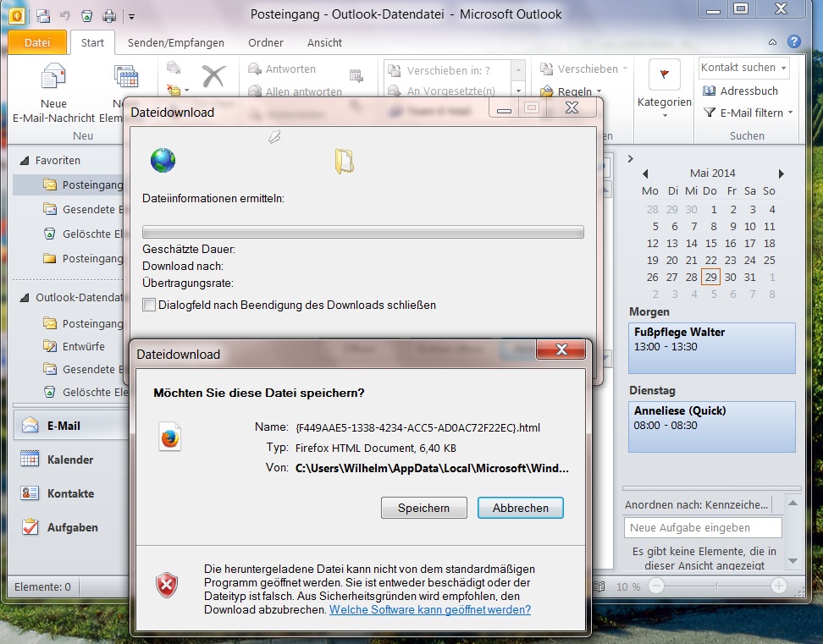Close the Möchten Sie diese Datei speichern dialog

561,350
